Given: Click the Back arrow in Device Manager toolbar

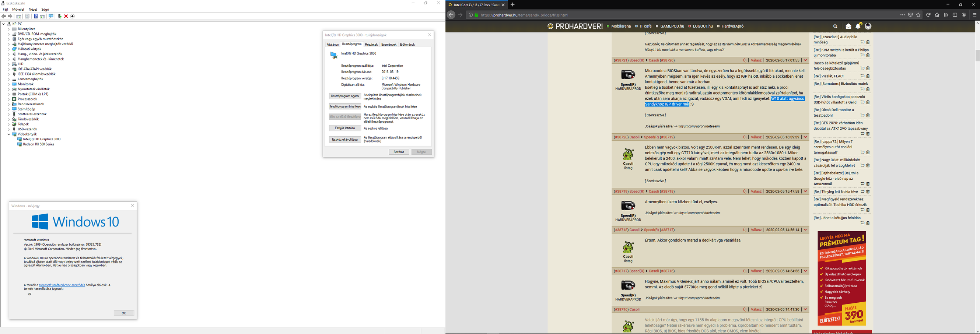Looking at the screenshot, I should pos(4,16).
